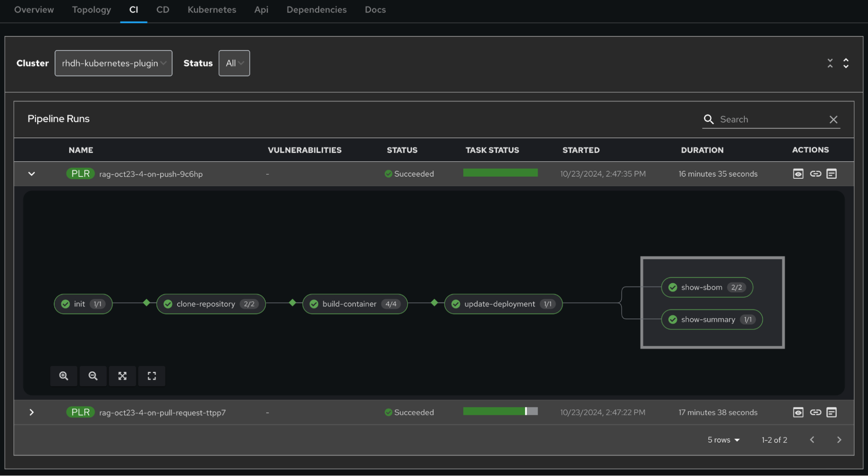Screen dimensions: 868x476
Task: Click the PLR badge for on-push-9c6hp
Action: pos(80,174)
